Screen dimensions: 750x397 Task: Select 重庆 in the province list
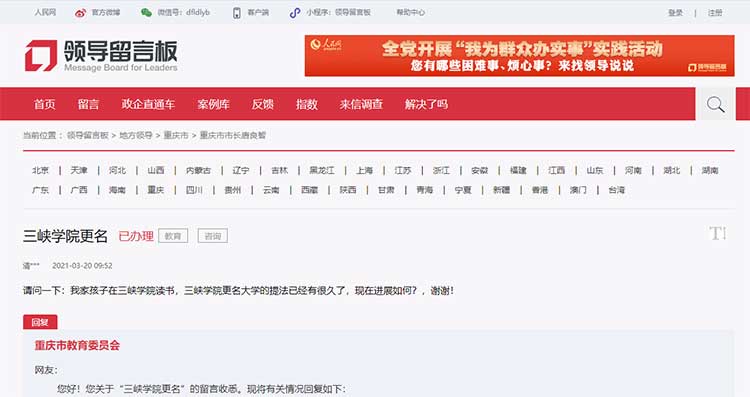(x=155, y=190)
